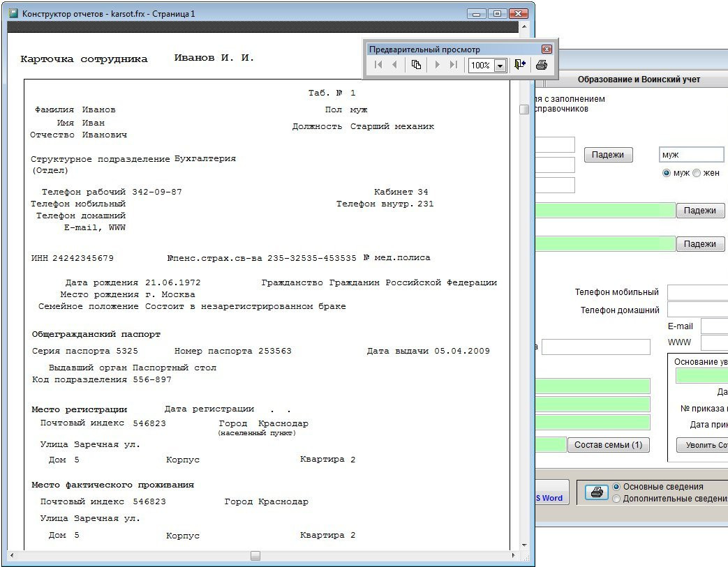Select Основные сведения radio option

pyautogui.click(x=616, y=487)
